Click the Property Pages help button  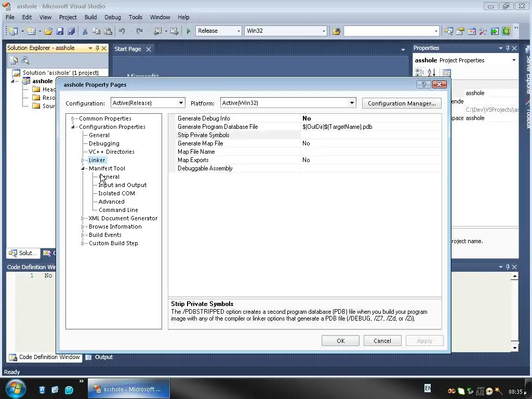click(424, 85)
